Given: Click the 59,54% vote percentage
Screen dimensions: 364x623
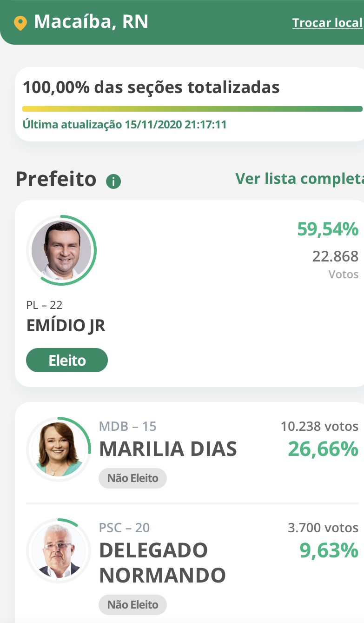Looking at the screenshot, I should 328,229.
